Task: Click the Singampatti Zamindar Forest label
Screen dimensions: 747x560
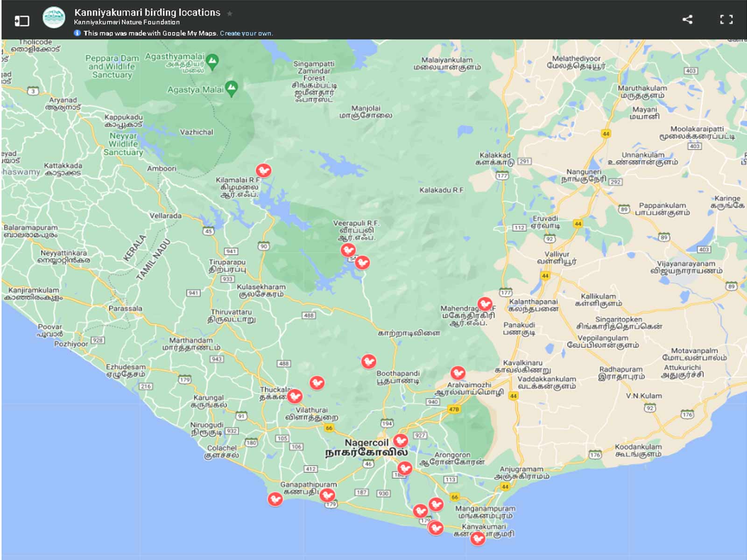Action: pos(314,81)
